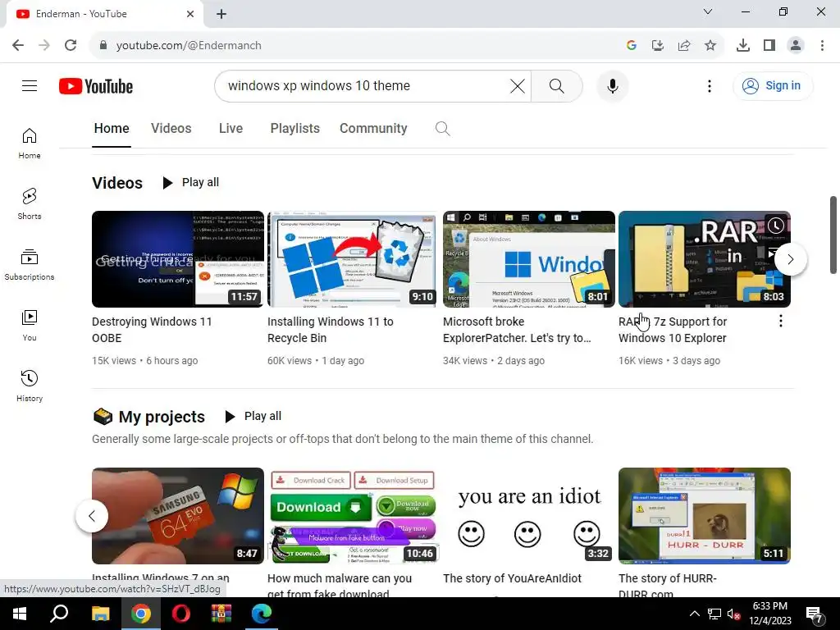View site information lock icon
The height and width of the screenshot is (630, 840).
pyautogui.click(x=103, y=46)
